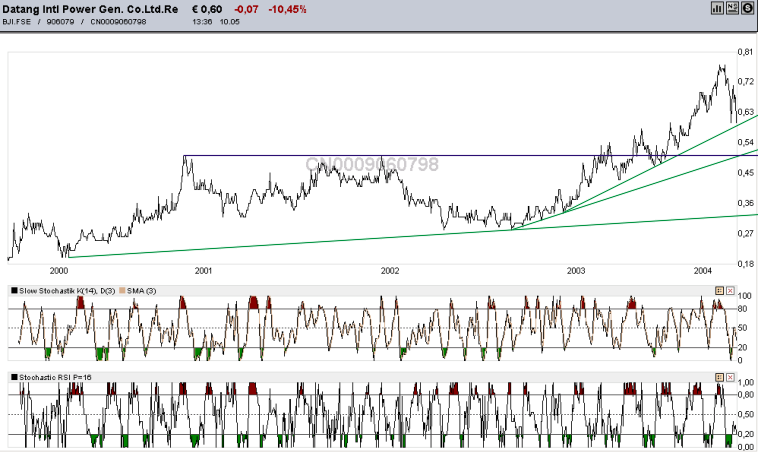The height and width of the screenshot is (453, 758).
Task: Click the 0,45 price axis label
Action: click(x=746, y=173)
